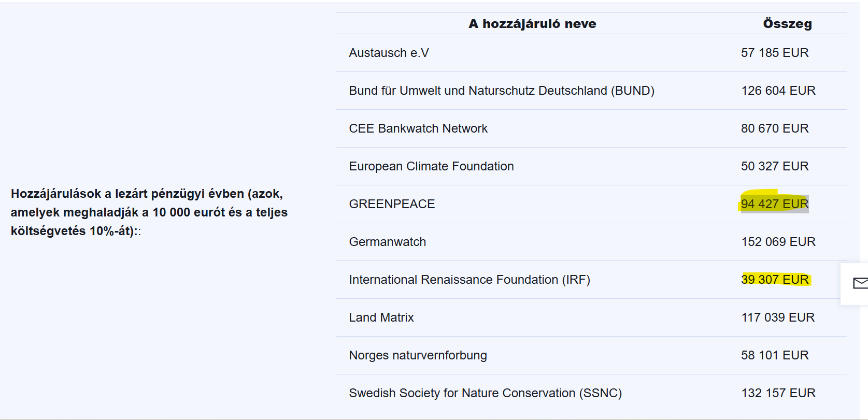Click the Germanwatch contributor name
868x420 pixels.
pyautogui.click(x=387, y=242)
